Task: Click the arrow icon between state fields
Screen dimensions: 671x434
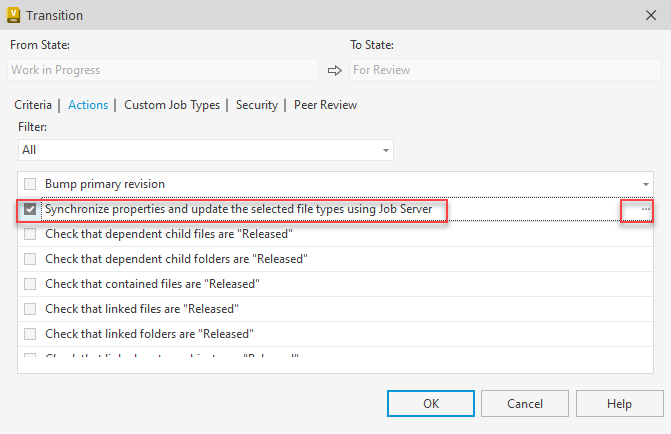Action: (335, 71)
